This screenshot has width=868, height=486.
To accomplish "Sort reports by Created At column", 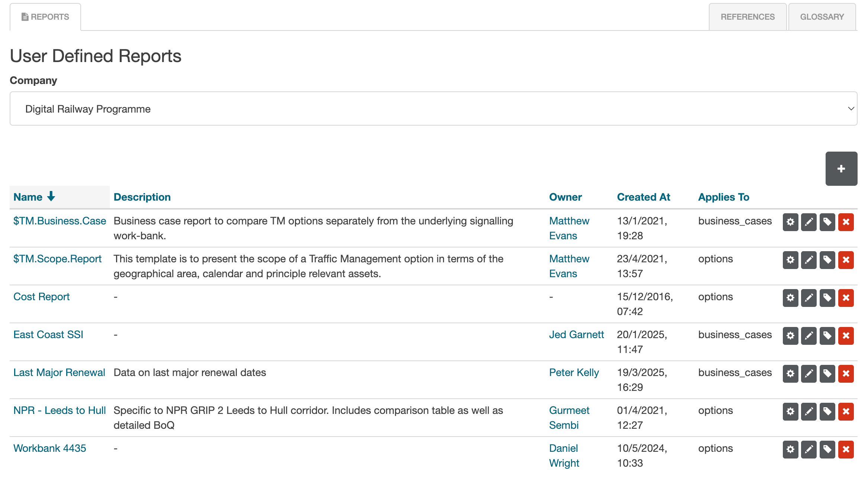I will [x=643, y=197].
